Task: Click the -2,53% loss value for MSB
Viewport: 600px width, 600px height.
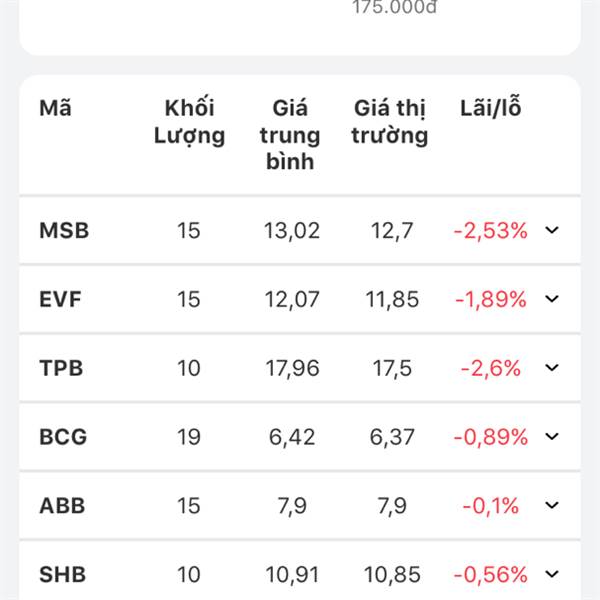Action: pyautogui.click(x=491, y=230)
